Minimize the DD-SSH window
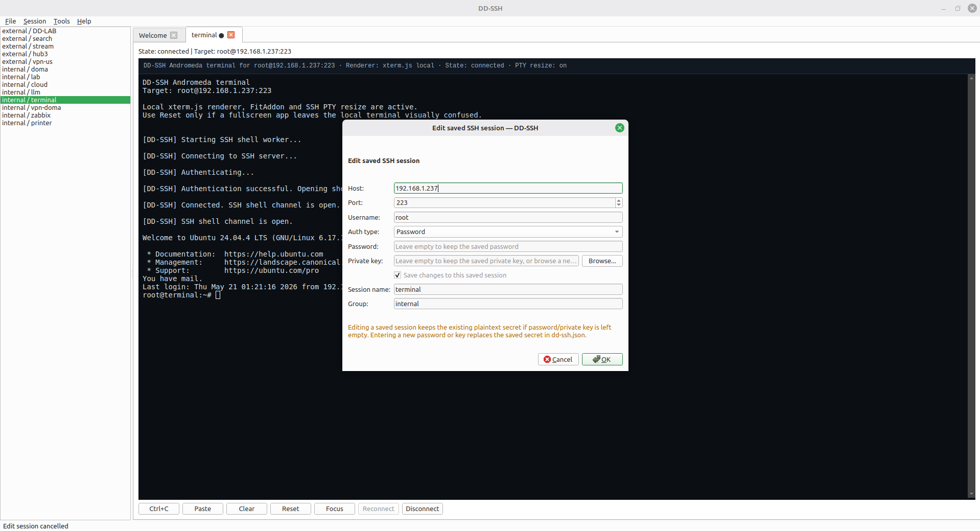The height and width of the screenshot is (531, 980). pyautogui.click(x=944, y=8)
